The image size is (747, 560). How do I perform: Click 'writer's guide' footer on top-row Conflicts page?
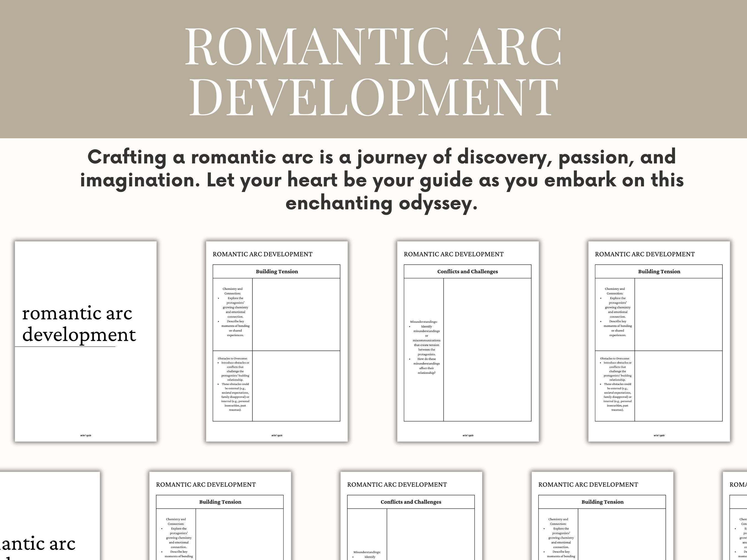468,436
